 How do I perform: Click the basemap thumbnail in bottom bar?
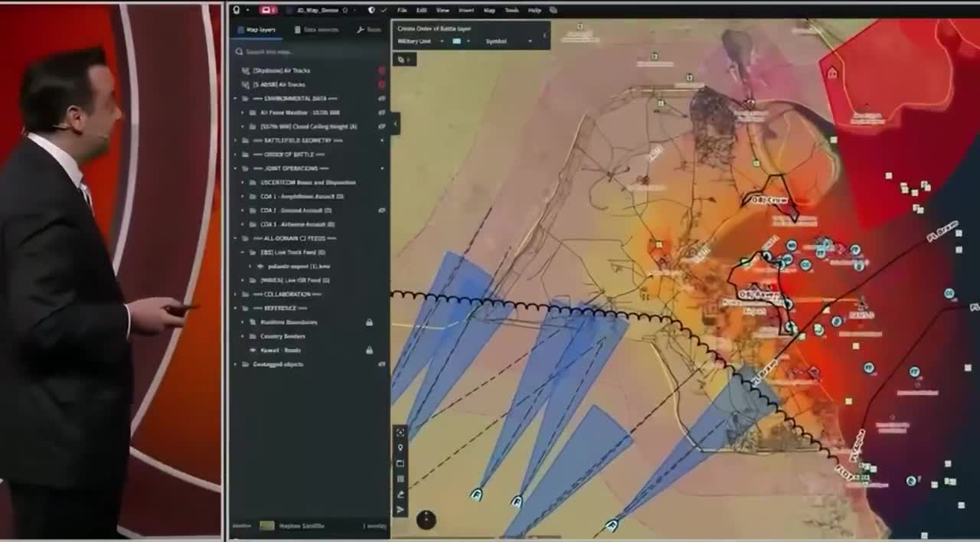(266, 526)
